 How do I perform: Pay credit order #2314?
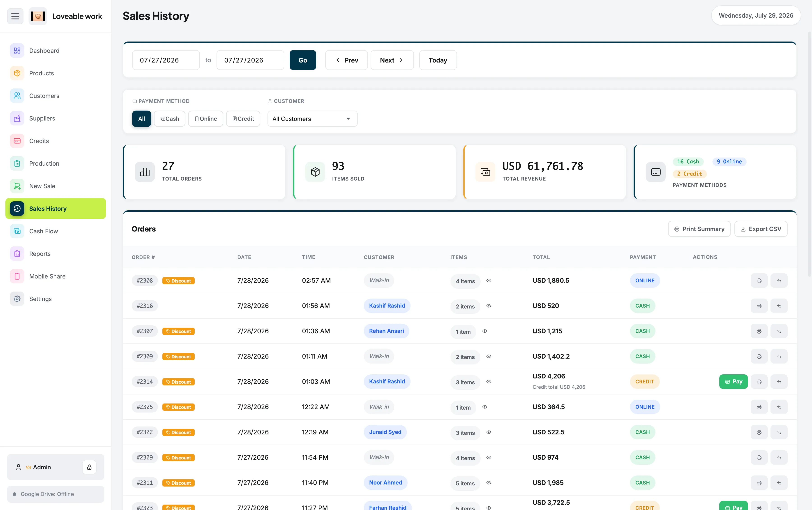(734, 382)
